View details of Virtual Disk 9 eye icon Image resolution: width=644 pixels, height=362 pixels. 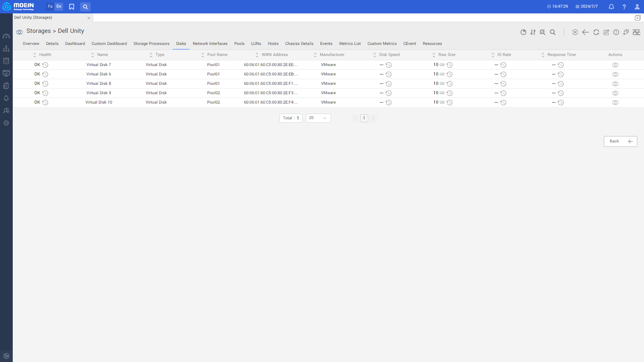[x=615, y=93]
